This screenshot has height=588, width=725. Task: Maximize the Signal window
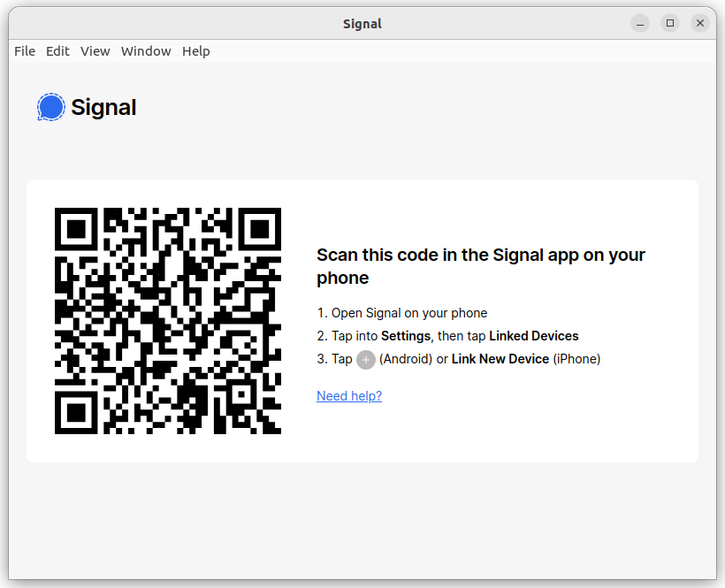click(670, 23)
